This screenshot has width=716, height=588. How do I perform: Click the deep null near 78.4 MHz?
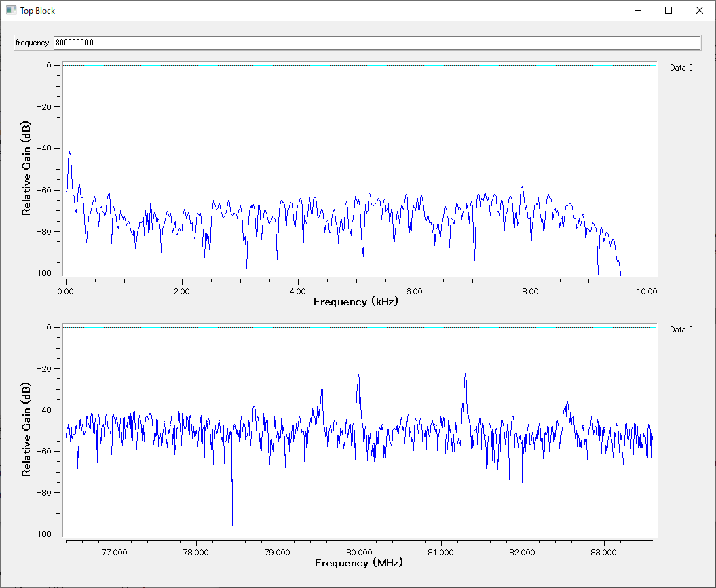(x=232, y=523)
